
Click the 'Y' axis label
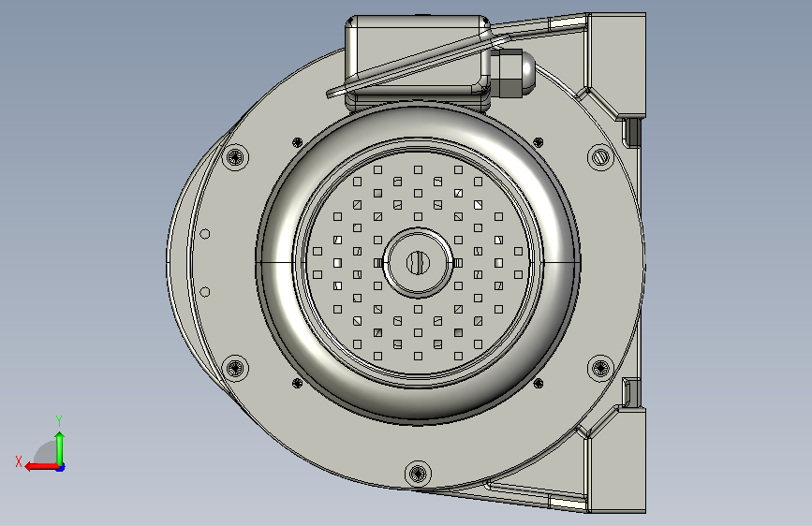tap(59, 420)
